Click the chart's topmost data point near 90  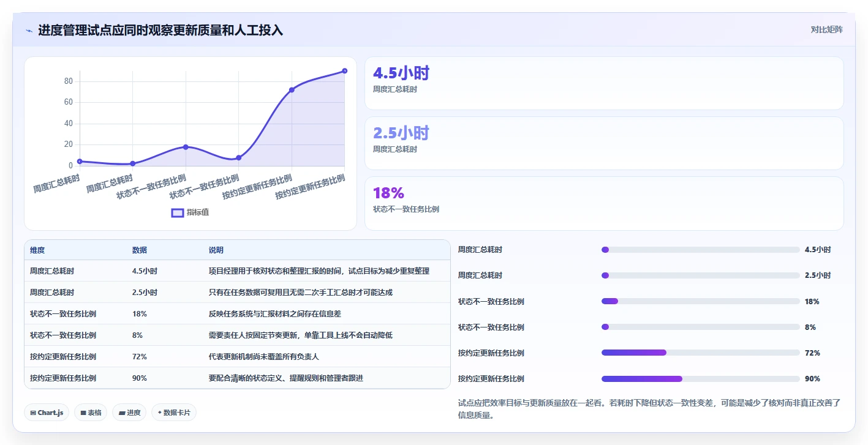click(x=344, y=71)
